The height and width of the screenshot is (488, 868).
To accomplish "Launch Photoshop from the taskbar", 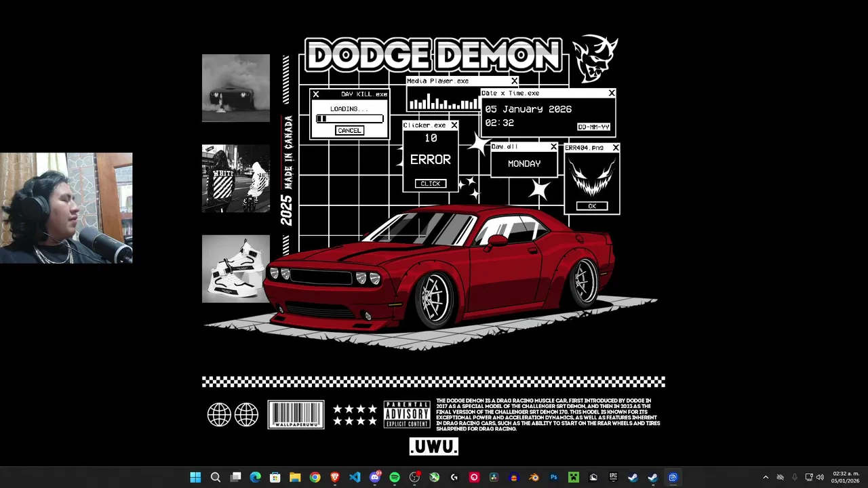I will coord(553,477).
